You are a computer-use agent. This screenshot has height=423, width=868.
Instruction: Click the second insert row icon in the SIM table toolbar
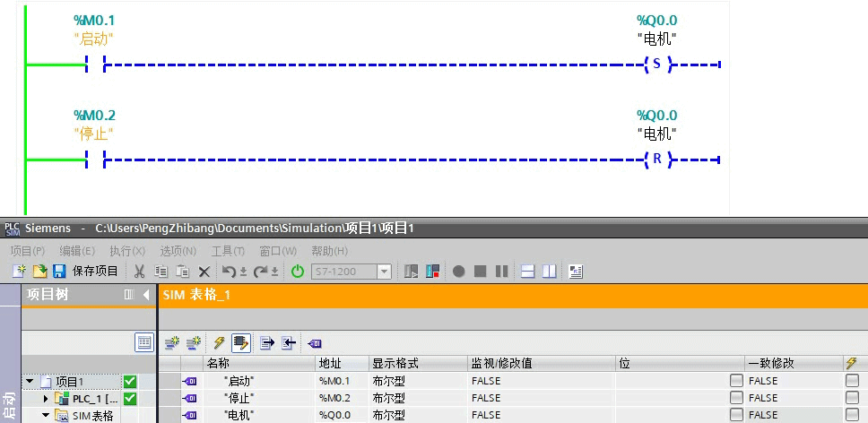click(x=193, y=343)
